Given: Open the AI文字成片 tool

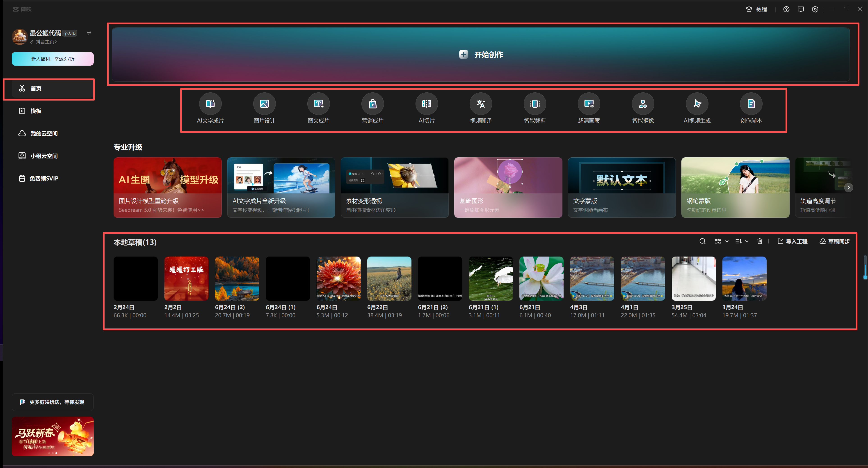Looking at the screenshot, I should (x=210, y=104).
